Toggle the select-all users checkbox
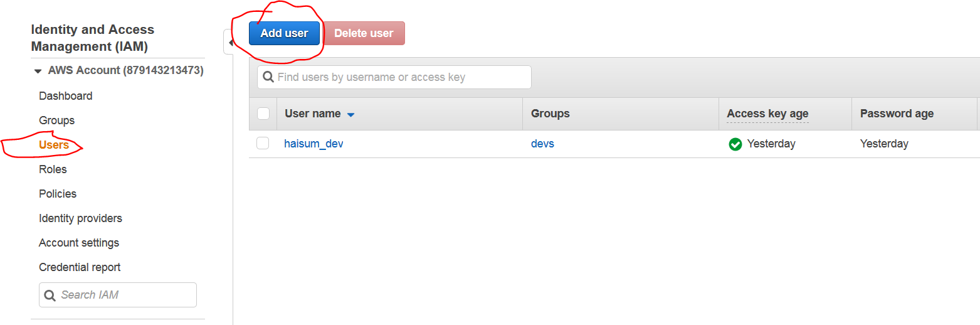Screen dimensions: 980x325 tap(263, 114)
